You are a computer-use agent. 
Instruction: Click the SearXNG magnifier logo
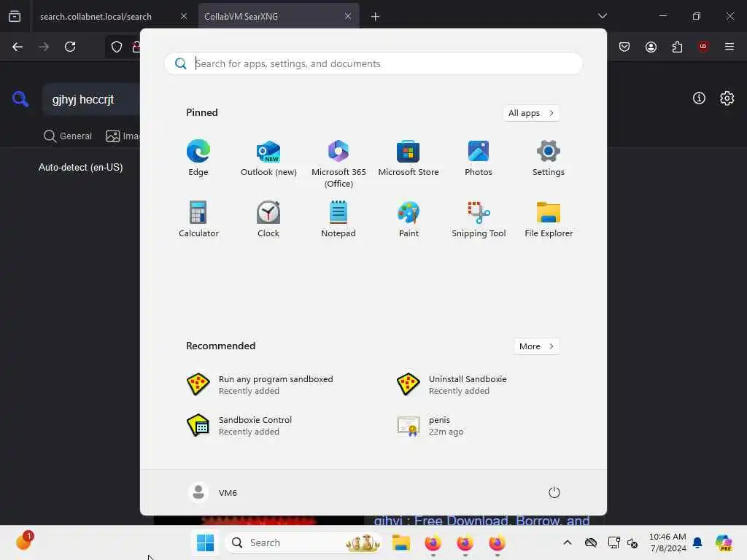point(20,99)
